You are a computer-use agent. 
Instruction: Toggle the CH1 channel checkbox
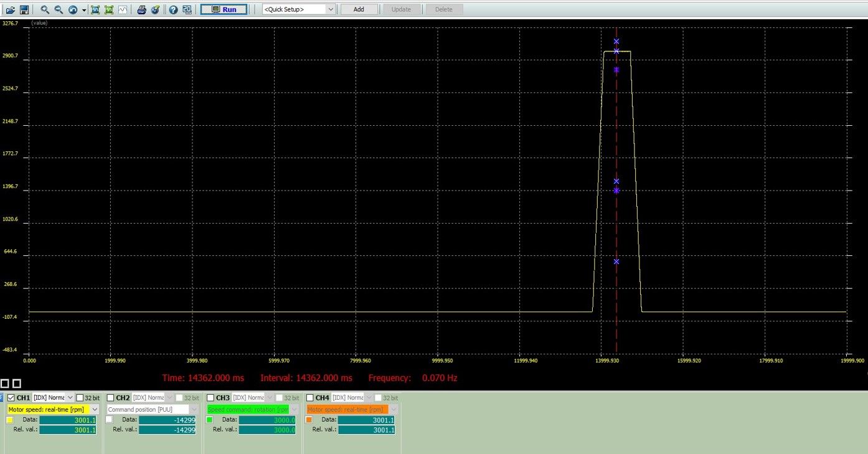tap(11, 397)
